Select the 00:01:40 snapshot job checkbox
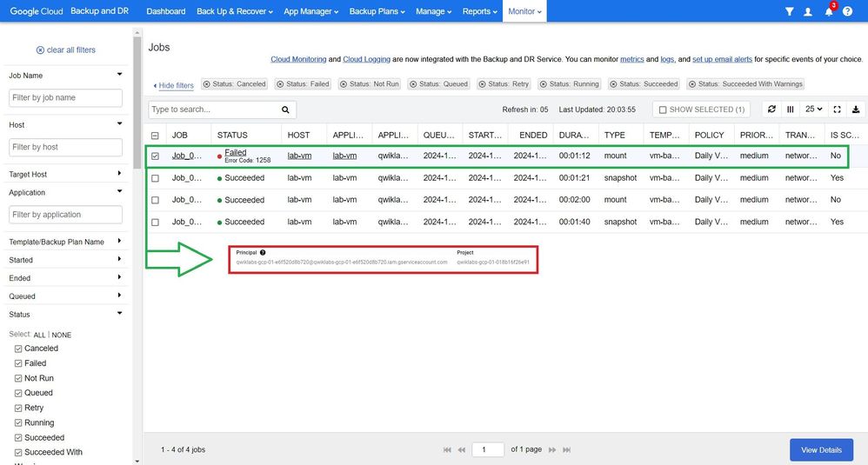This screenshot has width=868, height=465. click(155, 223)
